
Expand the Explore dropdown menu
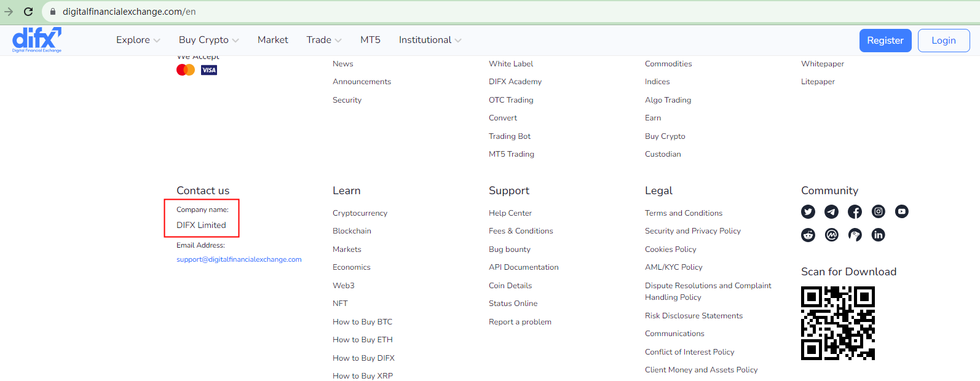click(x=138, y=40)
